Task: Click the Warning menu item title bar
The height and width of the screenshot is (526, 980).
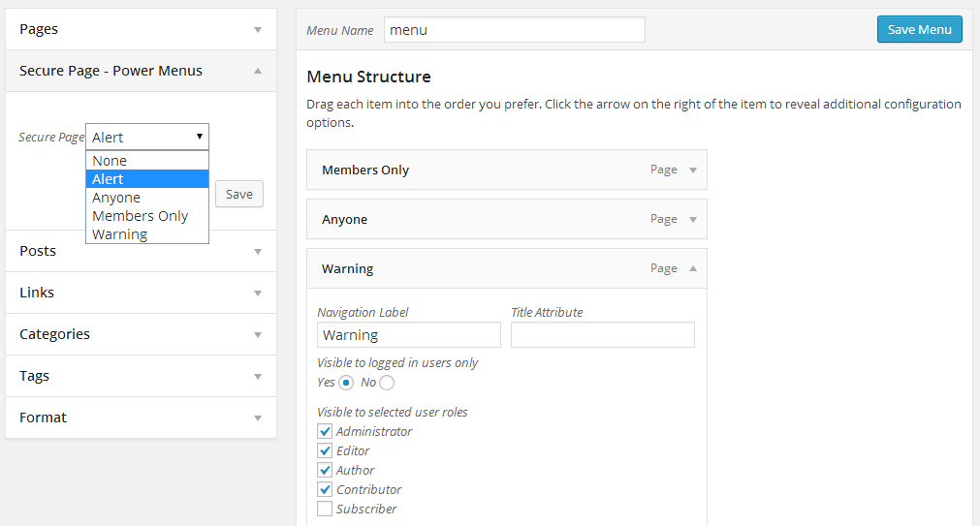Action: (x=507, y=268)
